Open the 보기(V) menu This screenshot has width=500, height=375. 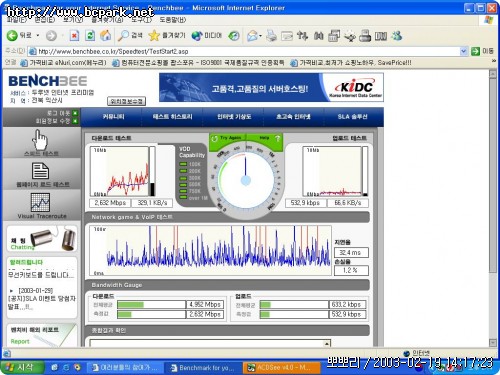(73, 20)
